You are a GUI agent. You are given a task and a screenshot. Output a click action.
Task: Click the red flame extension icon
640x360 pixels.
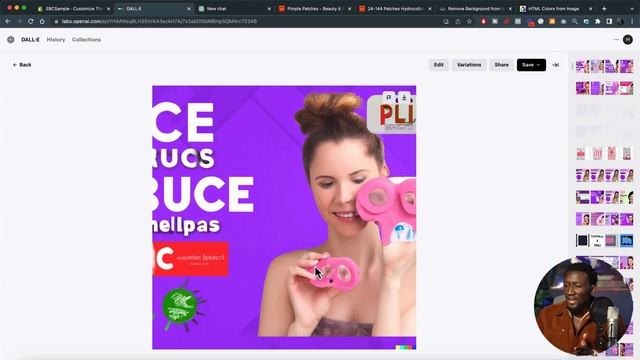click(483, 21)
